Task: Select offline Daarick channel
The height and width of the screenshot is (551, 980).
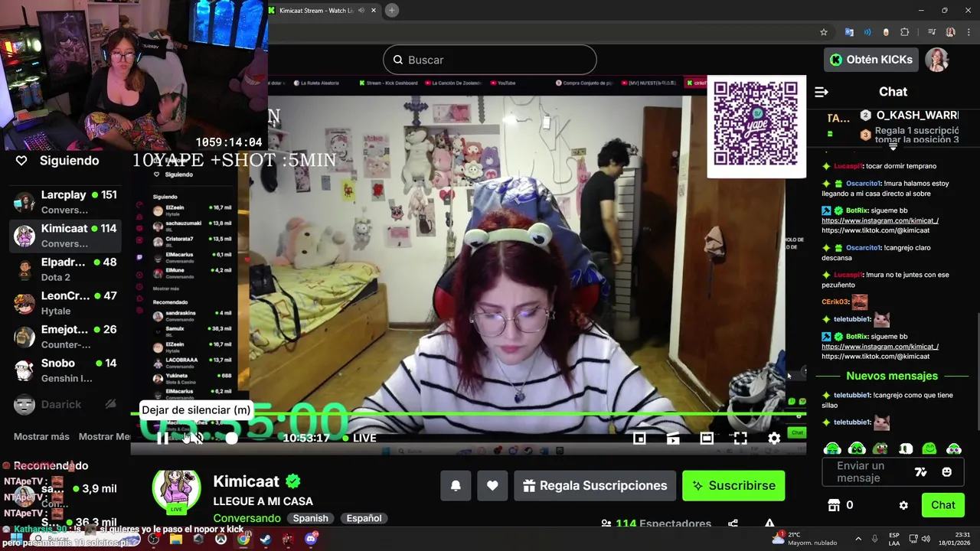Action: pyautogui.click(x=65, y=404)
